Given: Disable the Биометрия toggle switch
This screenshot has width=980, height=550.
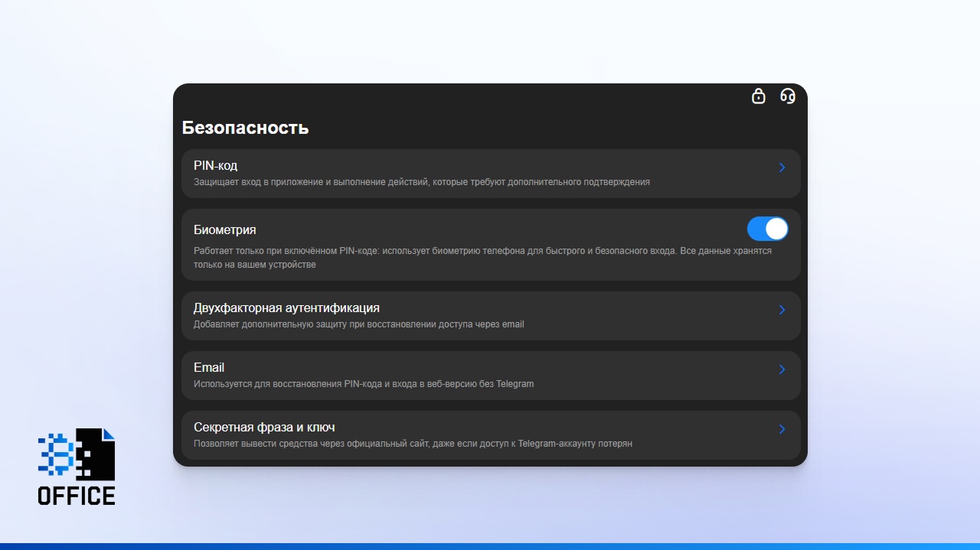Looking at the screenshot, I should point(767,229).
